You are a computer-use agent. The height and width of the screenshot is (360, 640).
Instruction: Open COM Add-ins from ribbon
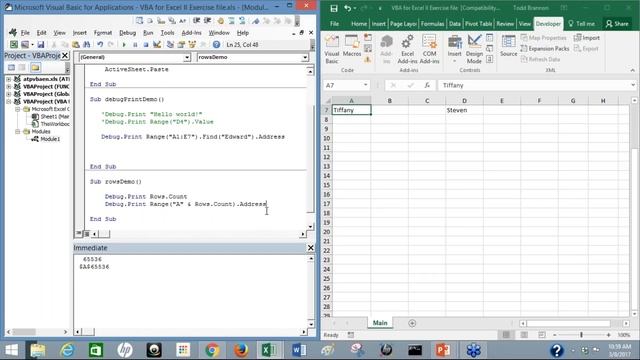click(429, 49)
